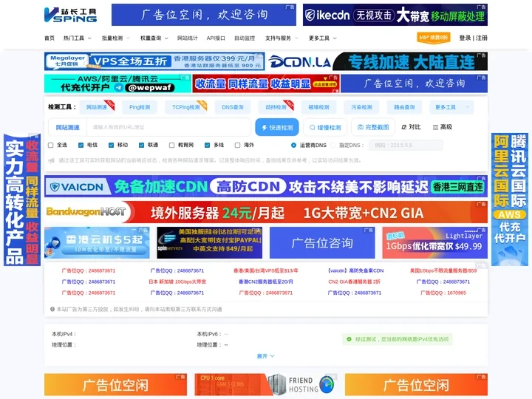Open the right side 阿里云国际 ad
This screenshot has width=532, height=399.
[x=510, y=199]
